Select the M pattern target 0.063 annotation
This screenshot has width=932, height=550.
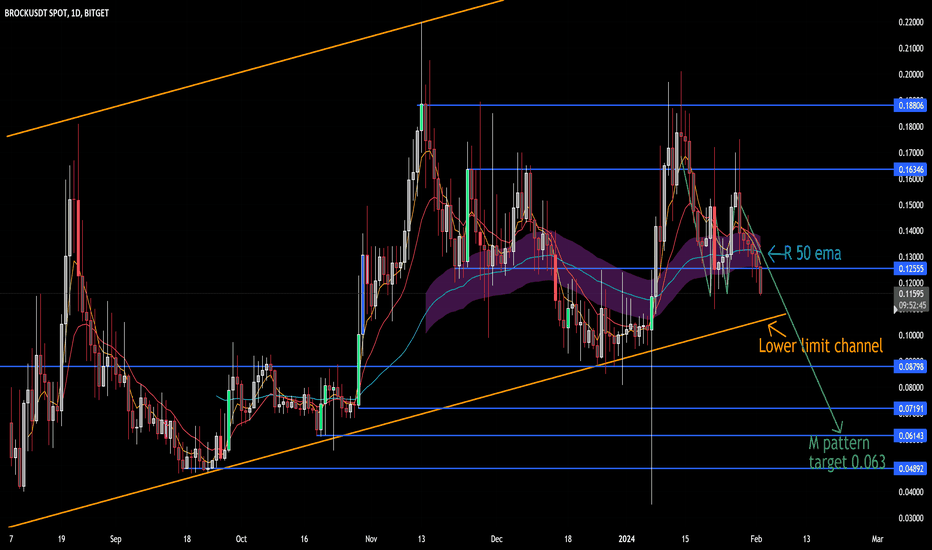(x=847, y=452)
